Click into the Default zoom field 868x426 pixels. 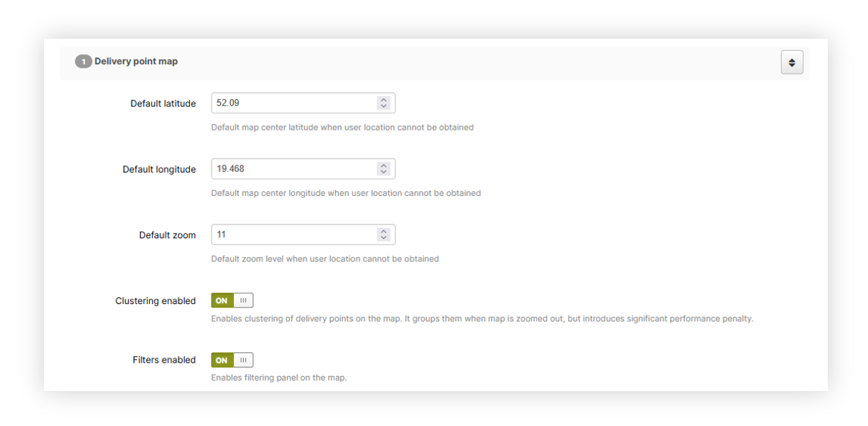[x=294, y=235]
